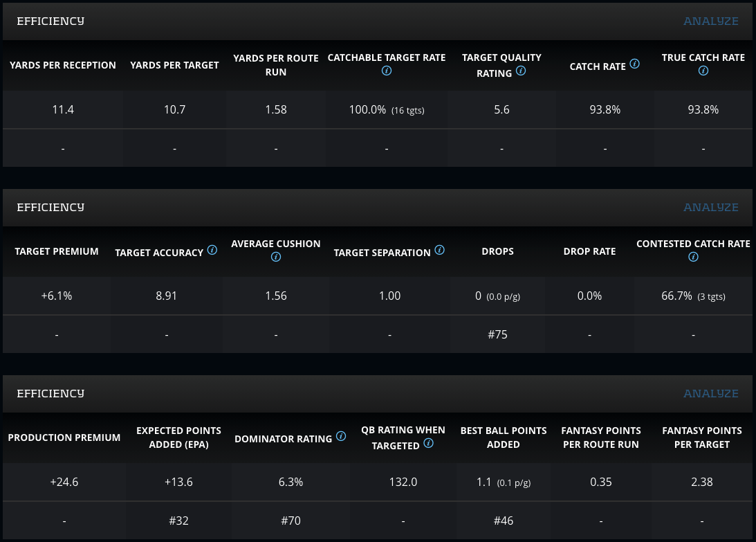Select the Drops rank #75 value

(497, 334)
